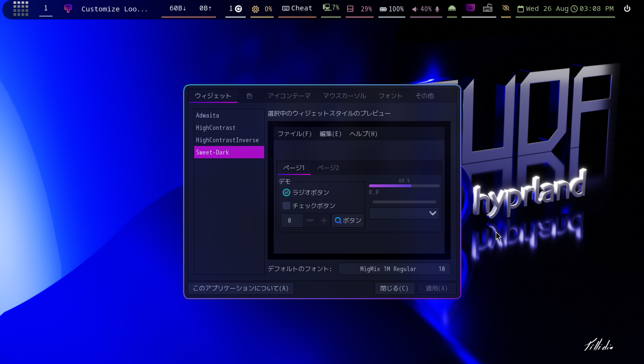Click the magnifier icon on the ボタン button

pyautogui.click(x=338, y=220)
